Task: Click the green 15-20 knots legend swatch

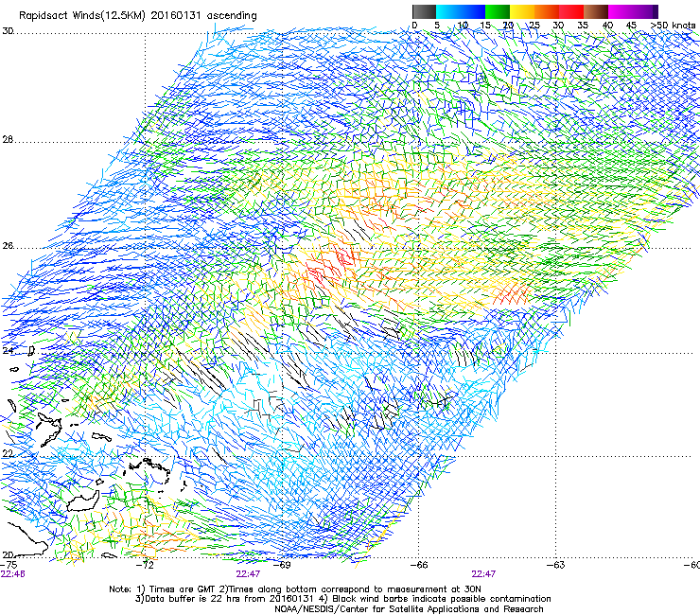Action: click(x=498, y=11)
